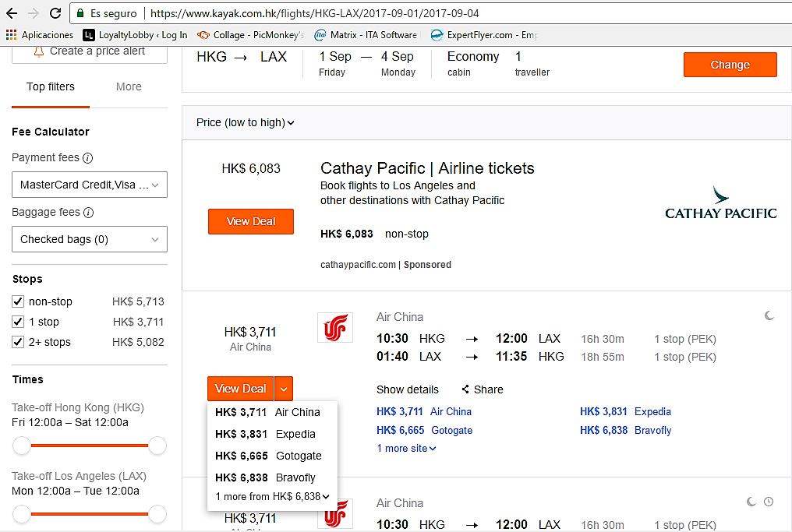Click Create a price alert button
The image size is (792, 532).
tap(90, 51)
